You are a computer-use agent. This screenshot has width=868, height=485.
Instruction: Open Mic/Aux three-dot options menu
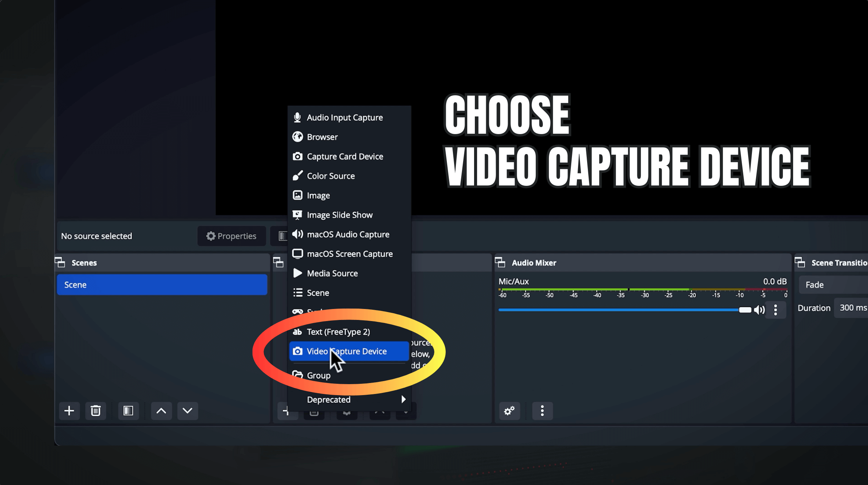click(x=775, y=310)
